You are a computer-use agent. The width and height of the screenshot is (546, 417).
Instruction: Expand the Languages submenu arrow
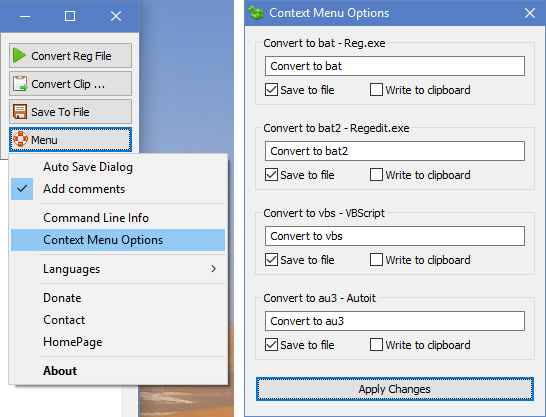click(213, 269)
